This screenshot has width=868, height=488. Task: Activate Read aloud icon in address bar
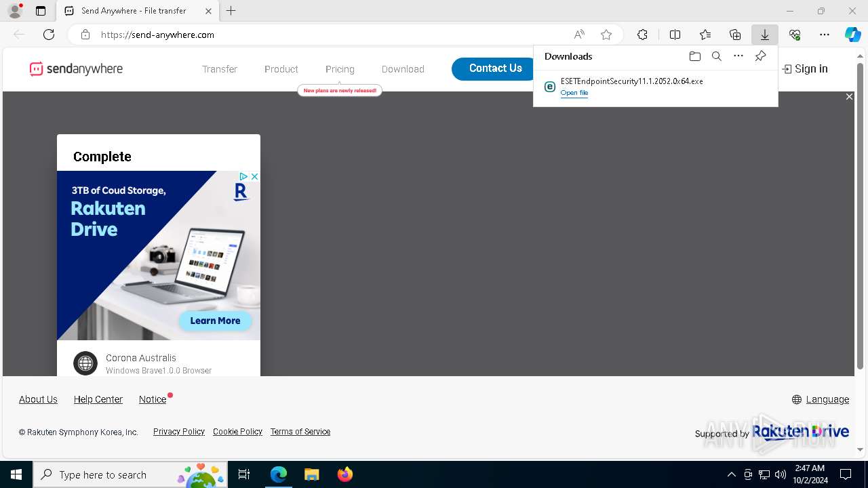pos(579,35)
